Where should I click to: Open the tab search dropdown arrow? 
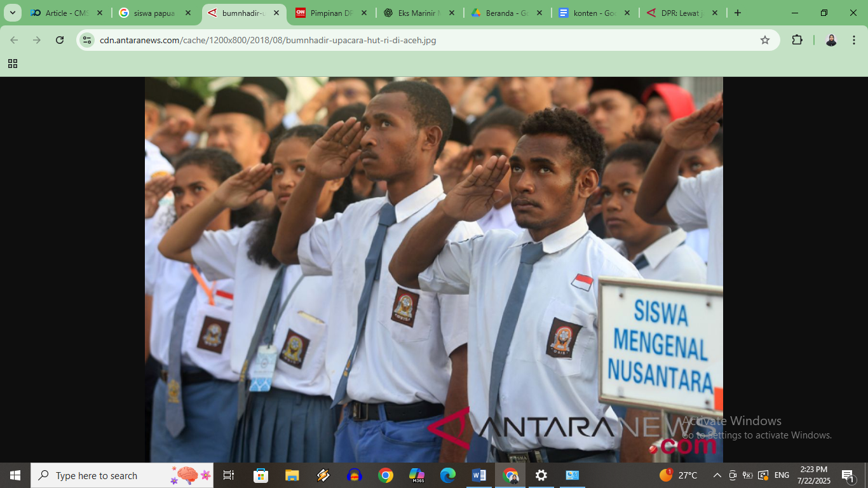13,13
